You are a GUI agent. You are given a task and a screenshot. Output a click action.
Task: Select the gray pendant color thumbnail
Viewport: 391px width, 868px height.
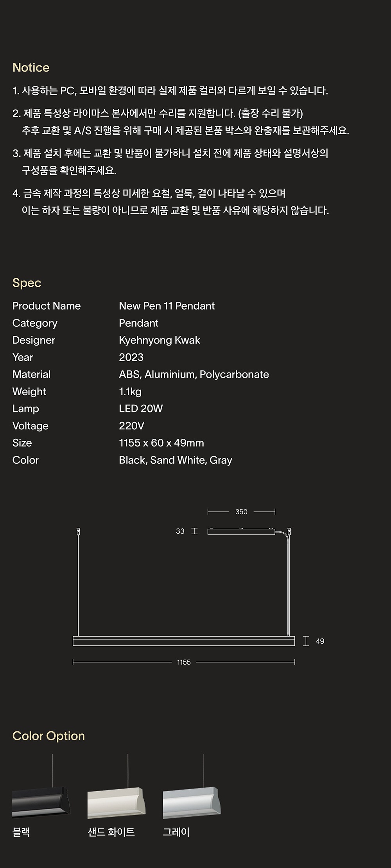tap(192, 802)
